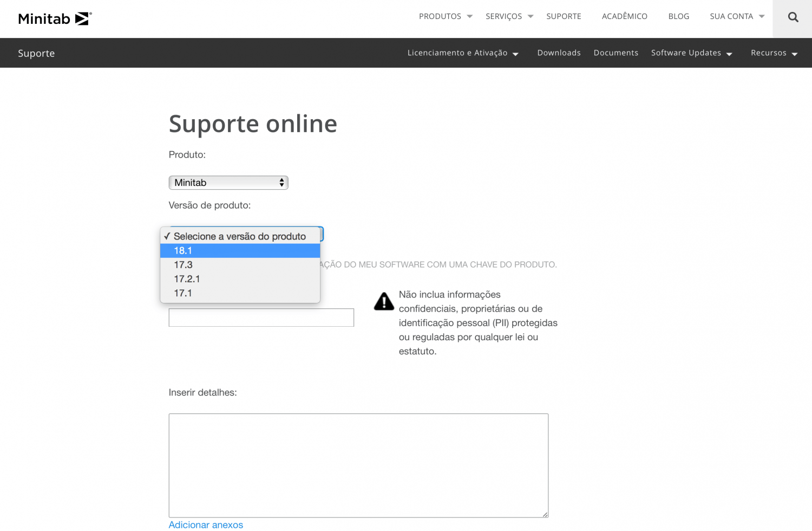812x531 pixels.
Task: Expand Software Updates menu
Action: point(691,53)
